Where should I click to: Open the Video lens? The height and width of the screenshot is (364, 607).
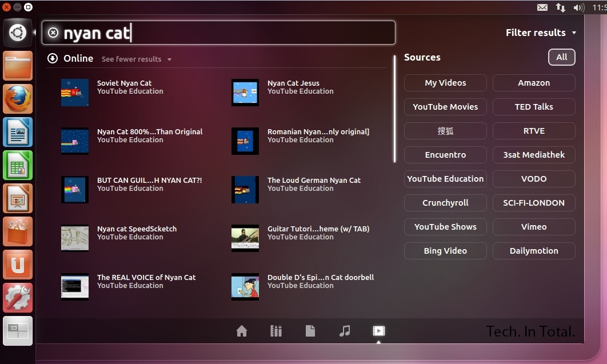(x=378, y=330)
